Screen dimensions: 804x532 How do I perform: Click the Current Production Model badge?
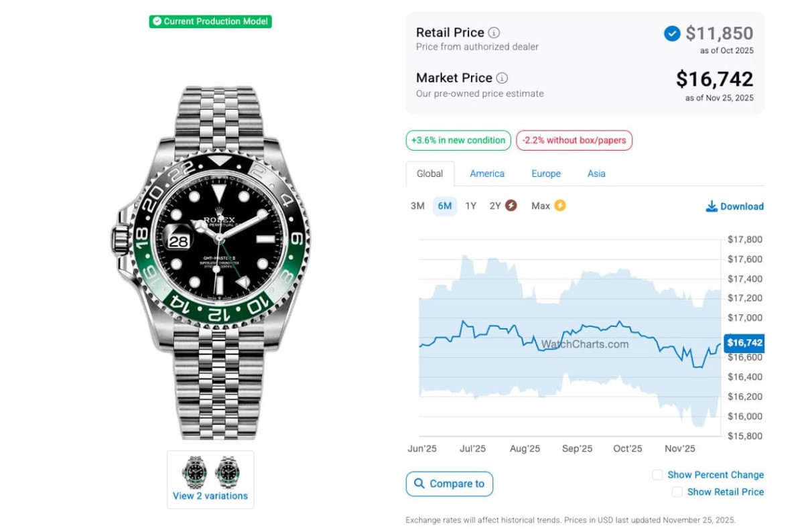coord(210,21)
